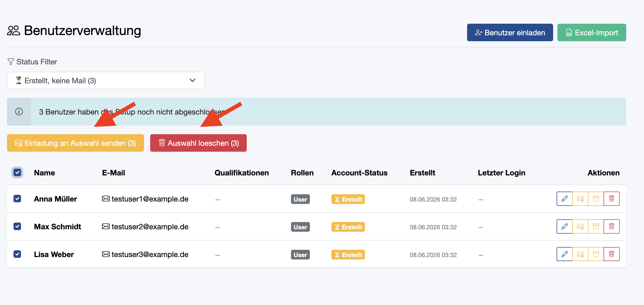Delete Anna Müller with trash icon
Image resolution: width=644 pixels, height=305 pixels.
point(611,199)
